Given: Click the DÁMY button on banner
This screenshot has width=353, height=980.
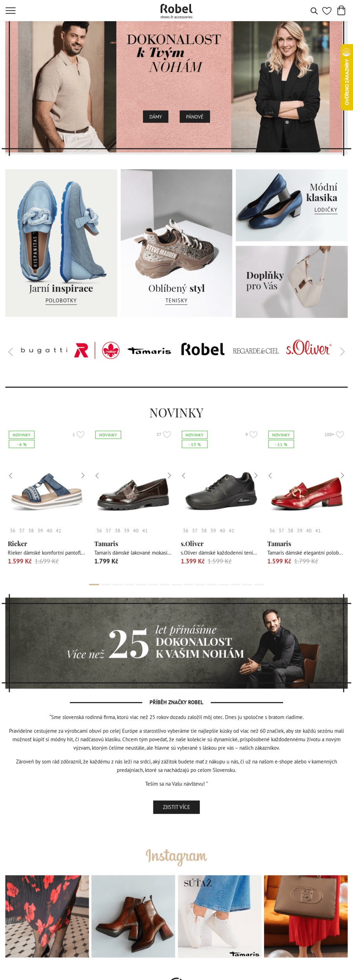Looking at the screenshot, I should click(x=156, y=117).
